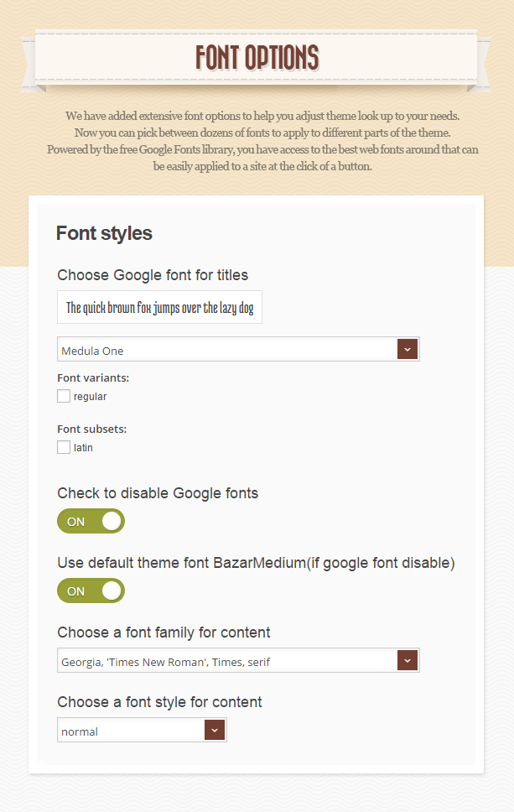Click the Choose a font style for content label
514x812 pixels.
(x=159, y=702)
